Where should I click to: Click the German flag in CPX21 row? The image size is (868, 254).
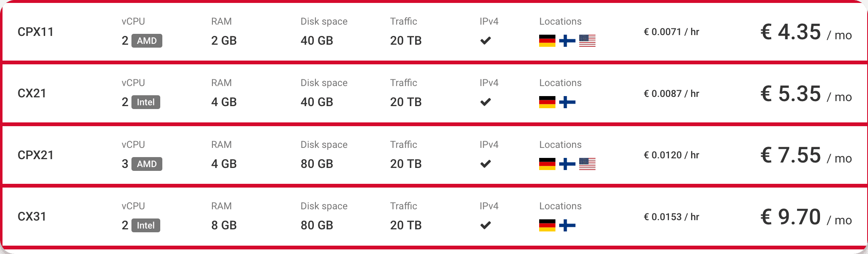(x=547, y=164)
